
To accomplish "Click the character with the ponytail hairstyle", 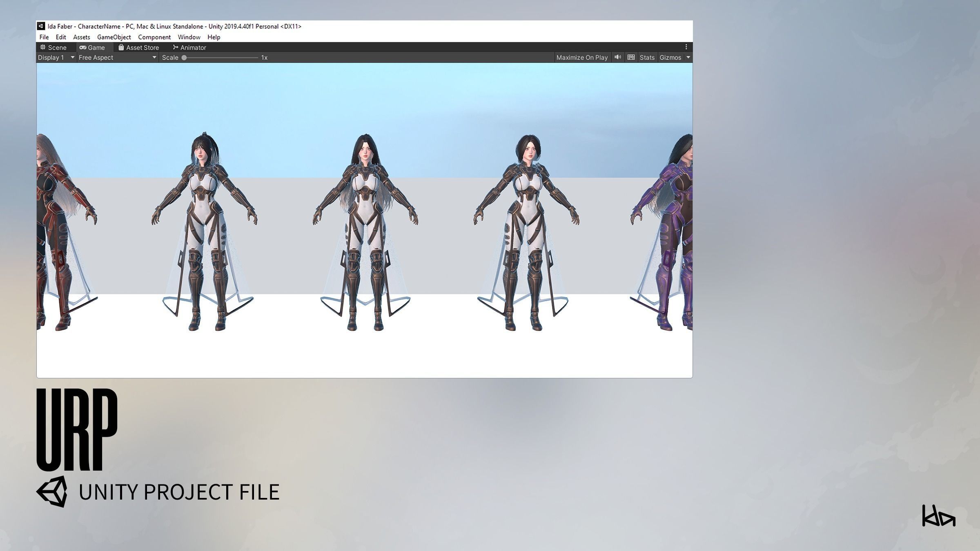I will (x=205, y=232).
